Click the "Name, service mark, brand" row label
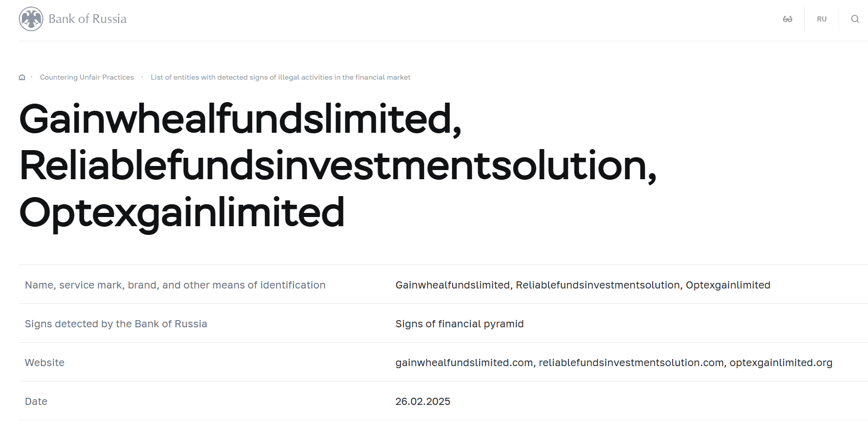Viewport: 868px width, 433px height. 175,285
